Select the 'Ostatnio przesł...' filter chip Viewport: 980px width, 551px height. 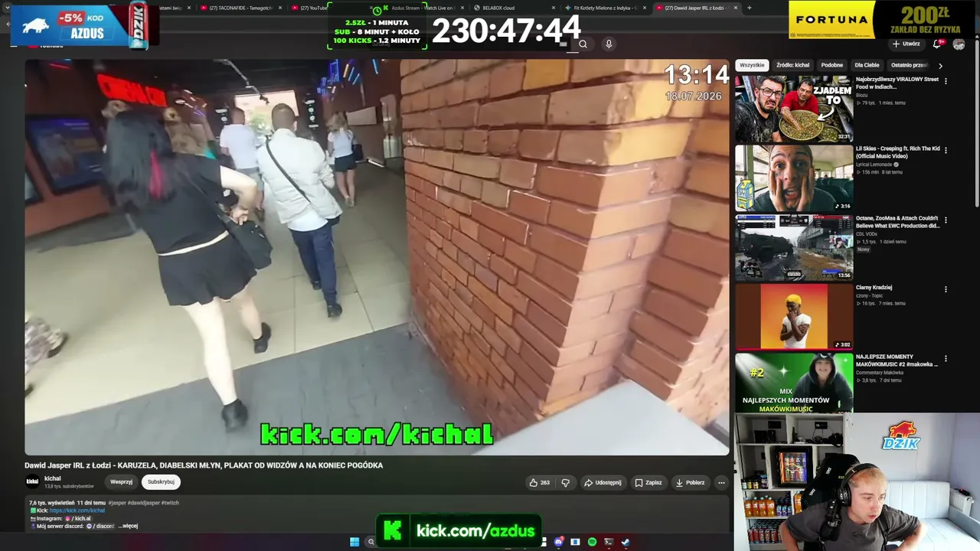[x=910, y=66]
